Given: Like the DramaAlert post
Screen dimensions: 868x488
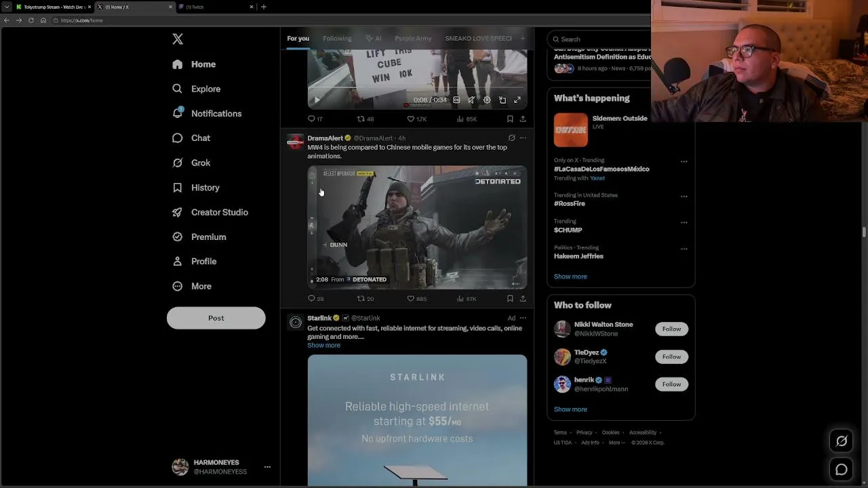Looking at the screenshot, I should tap(416, 298).
